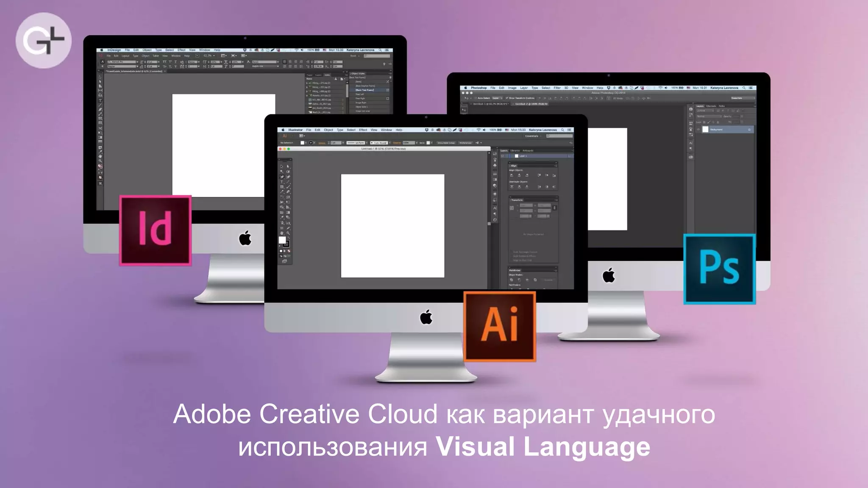Choose the Lasso tool in Illustrator toolbox
This screenshot has width=868, height=488.
[288, 172]
